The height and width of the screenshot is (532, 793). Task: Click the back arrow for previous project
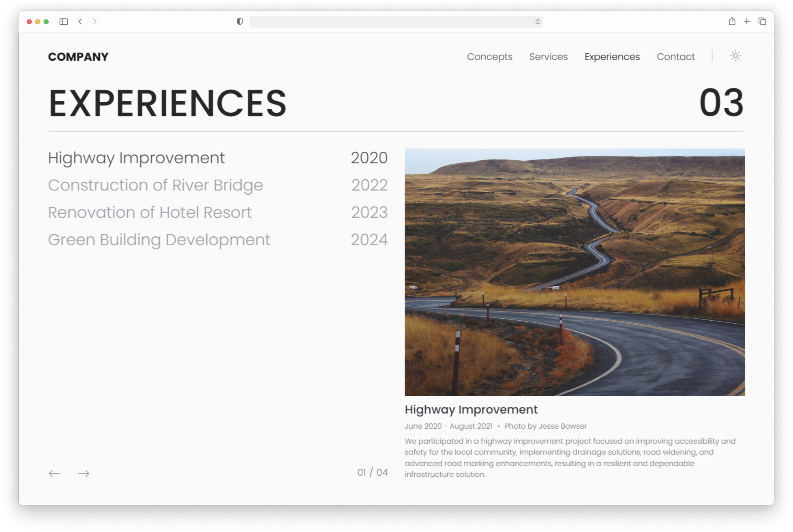(x=54, y=473)
